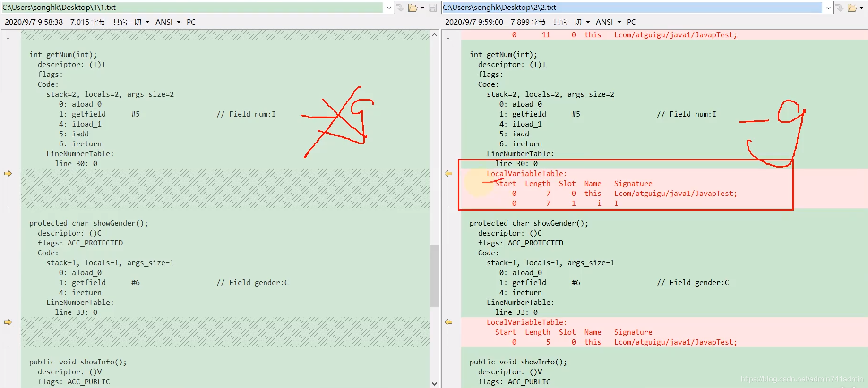Click 'LocalVariableTable:' line under getNum in right pane

pos(526,174)
